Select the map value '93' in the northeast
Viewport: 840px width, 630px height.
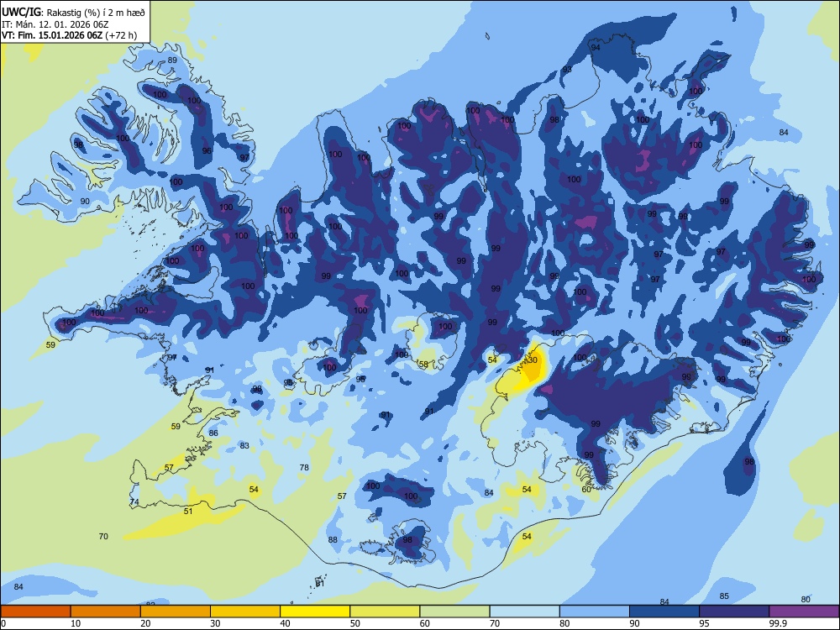(x=567, y=70)
